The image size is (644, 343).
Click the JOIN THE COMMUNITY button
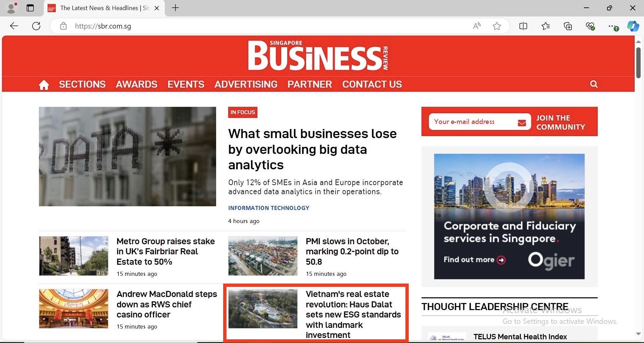coord(560,122)
